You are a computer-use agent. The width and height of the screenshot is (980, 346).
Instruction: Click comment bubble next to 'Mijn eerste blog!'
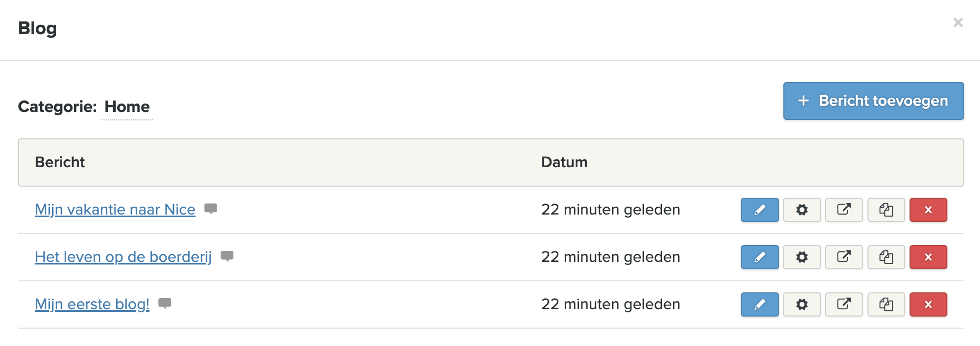coord(165,303)
